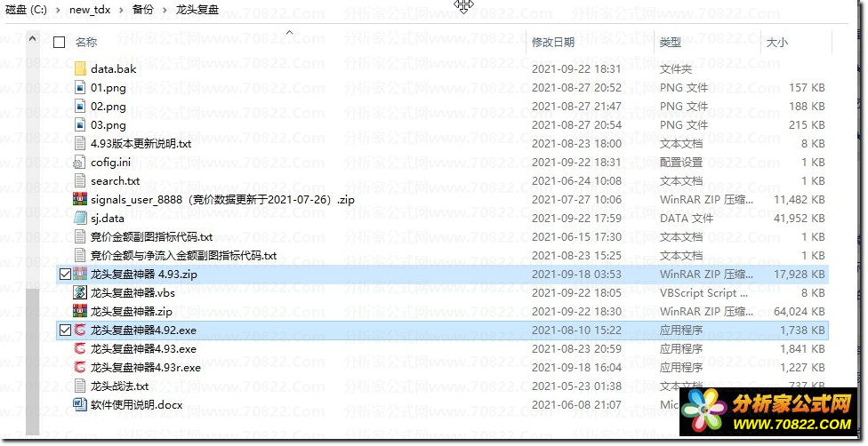Uncheck the 龙头复盘神器4.92.exe checkbox
The width and height of the screenshot is (868, 446).
[65, 331]
